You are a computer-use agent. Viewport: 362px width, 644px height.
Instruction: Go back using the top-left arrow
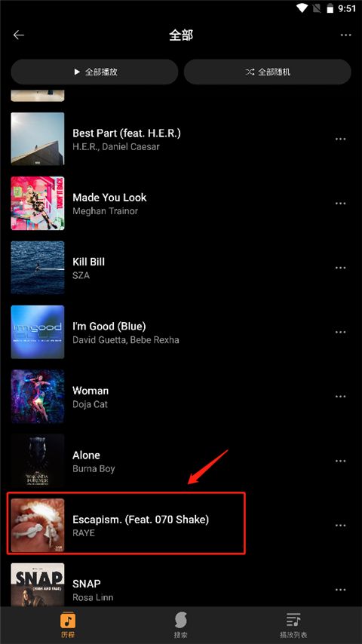(x=19, y=35)
